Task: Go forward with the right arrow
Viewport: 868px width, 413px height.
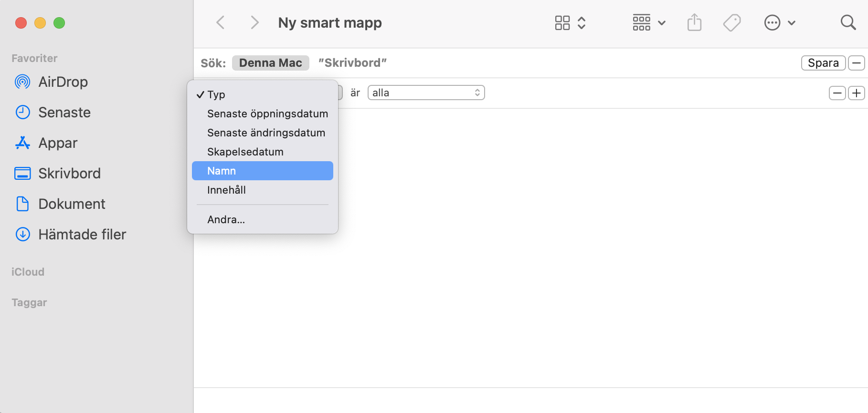Action: (255, 22)
